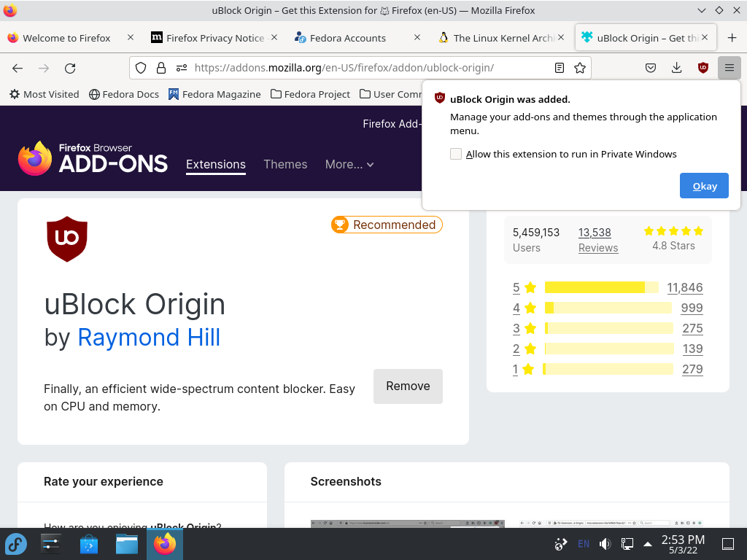
Task: Close the Firefox Privacy Notice tab
Action: click(274, 37)
